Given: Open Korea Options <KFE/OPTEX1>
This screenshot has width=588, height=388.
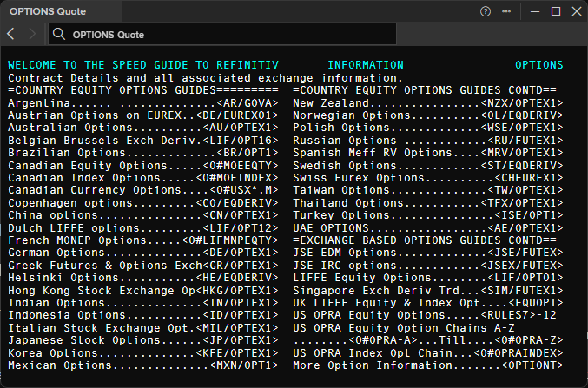Looking at the screenshot, I should [x=237, y=353].
